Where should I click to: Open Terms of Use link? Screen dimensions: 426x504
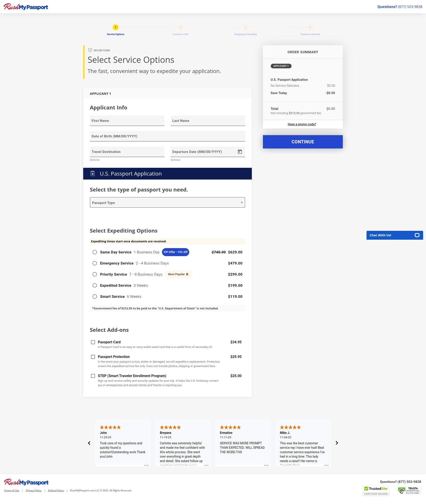[x=12, y=490]
